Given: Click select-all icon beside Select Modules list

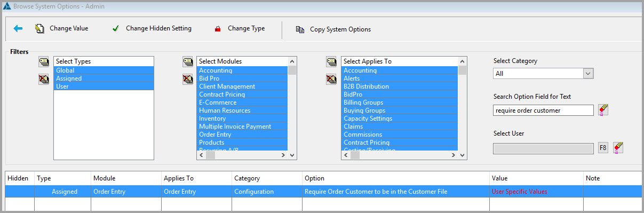Looking at the screenshot, I should click(188, 62).
